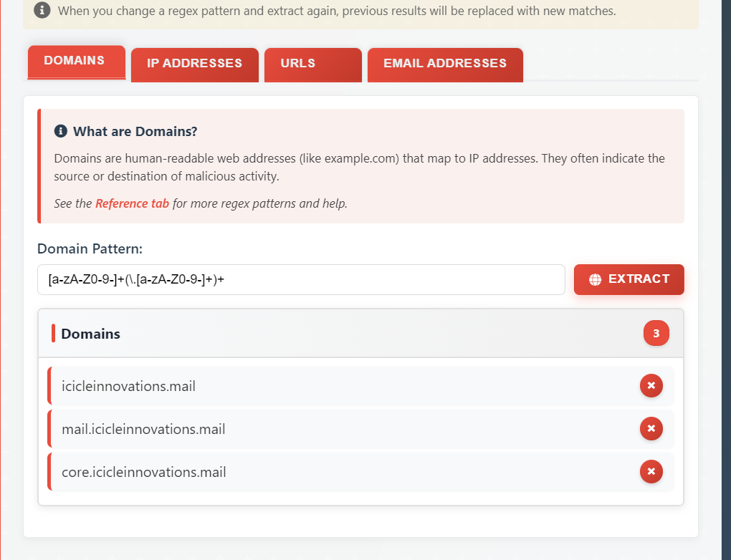Switch to the Domains tab
The width and height of the screenshot is (731, 560).
[x=77, y=62]
